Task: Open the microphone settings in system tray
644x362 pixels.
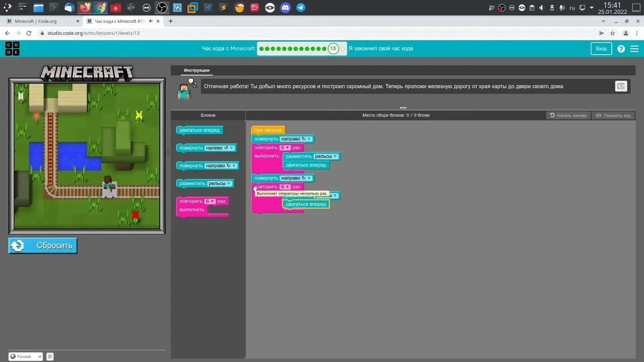Action: pyautogui.click(x=562, y=8)
